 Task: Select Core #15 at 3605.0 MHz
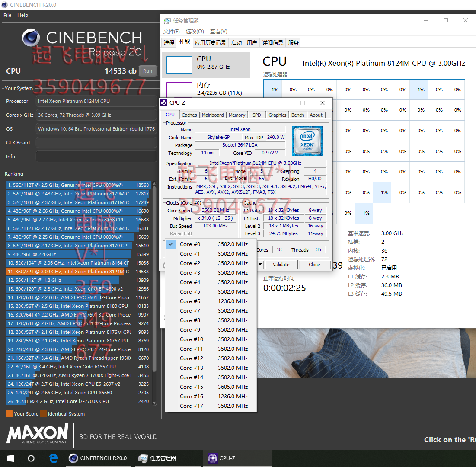coord(211,387)
